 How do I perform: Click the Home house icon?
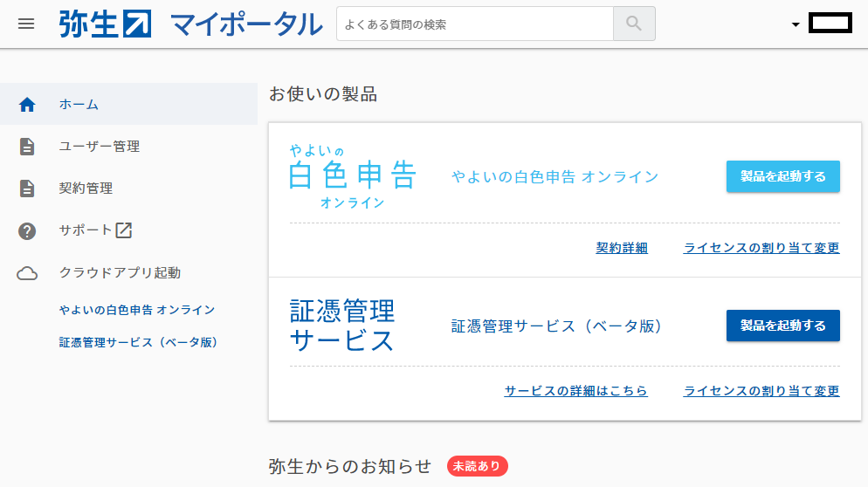[x=27, y=105]
